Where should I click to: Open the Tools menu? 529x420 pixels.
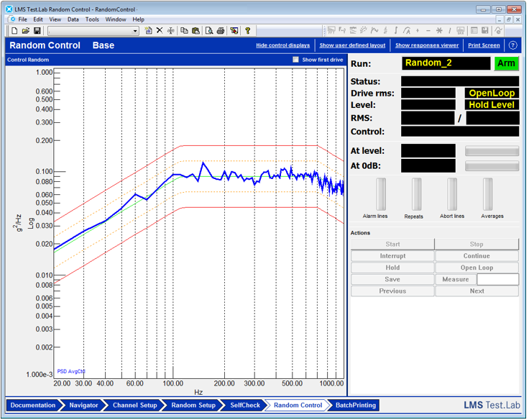92,19
